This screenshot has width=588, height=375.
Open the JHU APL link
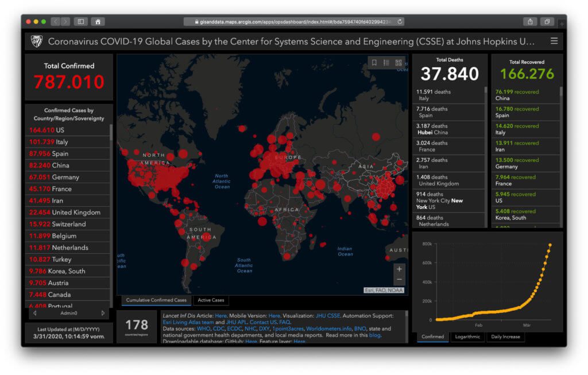(x=236, y=322)
